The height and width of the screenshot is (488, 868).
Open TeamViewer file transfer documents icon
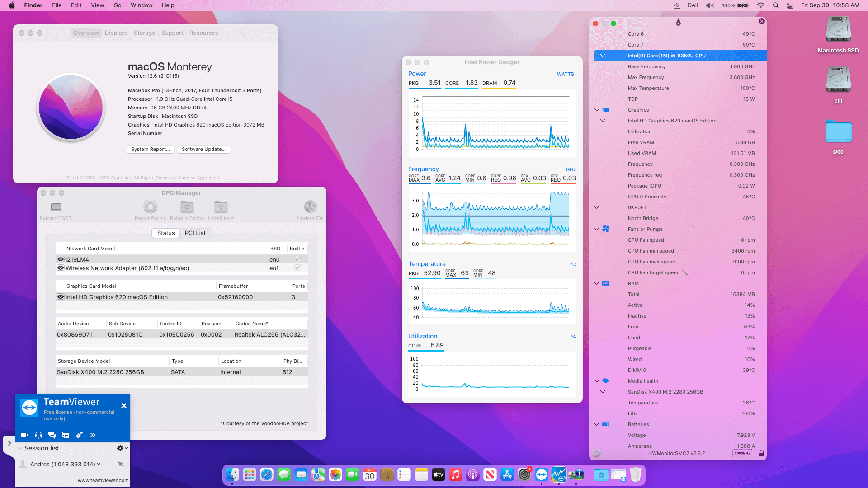click(x=66, y=435)
